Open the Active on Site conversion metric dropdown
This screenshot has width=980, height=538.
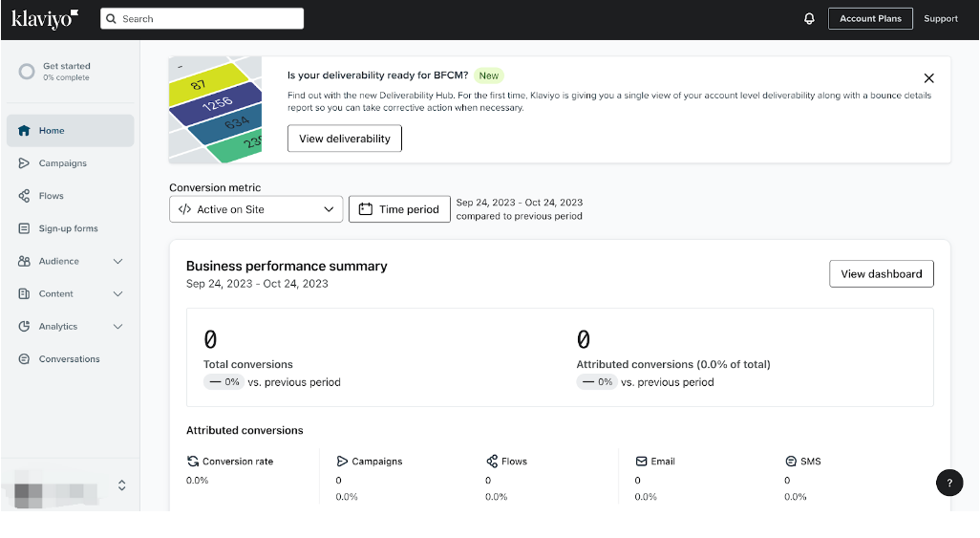(256, 209)
